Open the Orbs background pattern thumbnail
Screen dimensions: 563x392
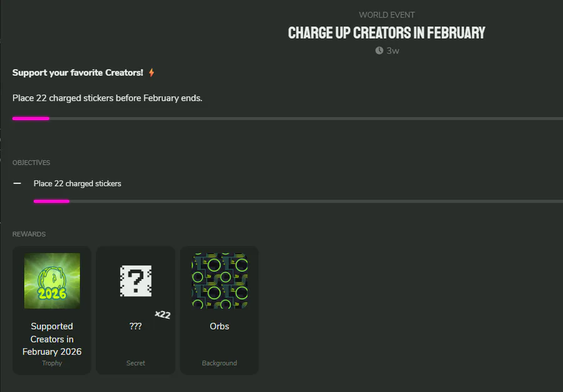pos(220,281)
